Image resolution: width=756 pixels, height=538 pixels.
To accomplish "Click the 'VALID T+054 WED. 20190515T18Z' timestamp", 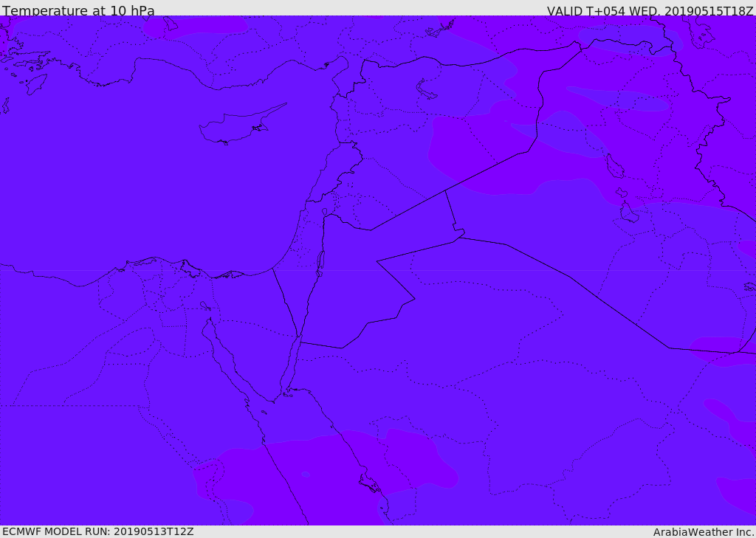I will tap(650, 11).
